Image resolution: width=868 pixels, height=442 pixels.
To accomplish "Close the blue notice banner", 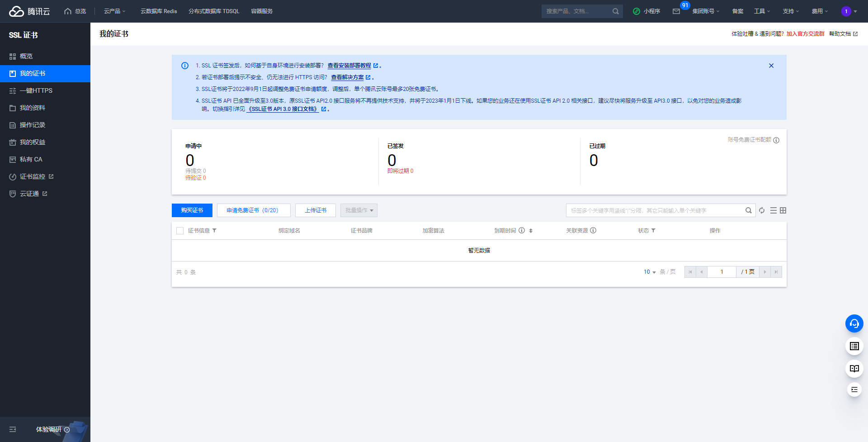I will click(x=771, y=66).
